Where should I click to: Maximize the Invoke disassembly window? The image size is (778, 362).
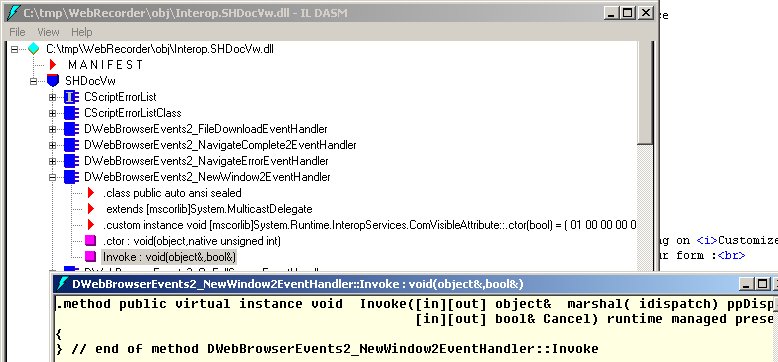pyautogui.click(x=762, y=284)
